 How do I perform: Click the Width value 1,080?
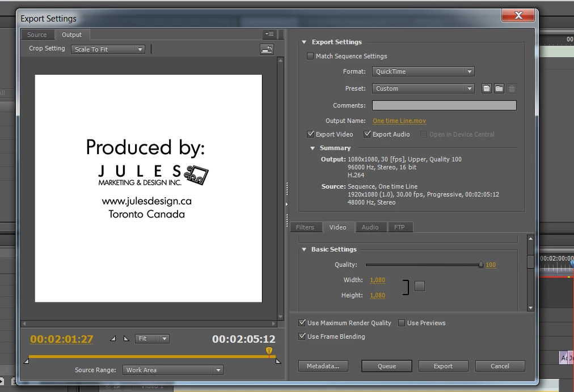(377, 280)
